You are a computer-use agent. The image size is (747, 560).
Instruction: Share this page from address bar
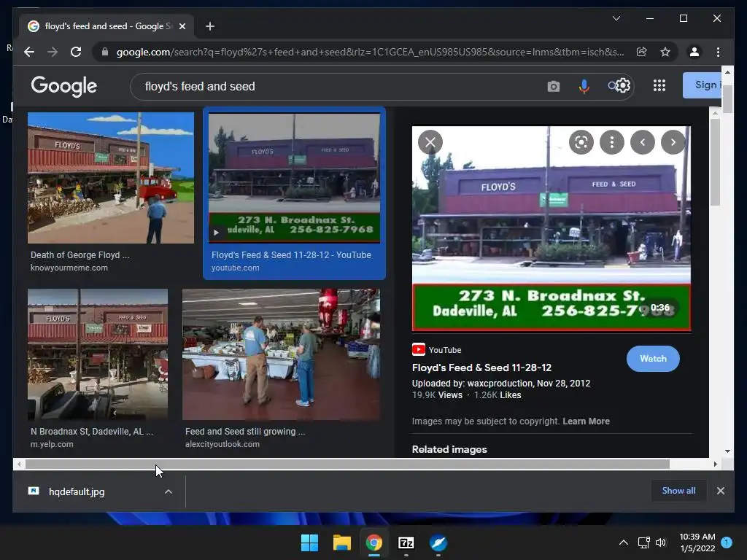(642, 52)
